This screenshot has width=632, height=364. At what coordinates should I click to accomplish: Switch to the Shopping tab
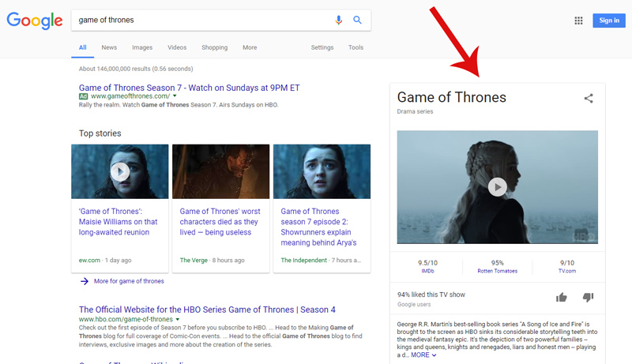(214, 47)
